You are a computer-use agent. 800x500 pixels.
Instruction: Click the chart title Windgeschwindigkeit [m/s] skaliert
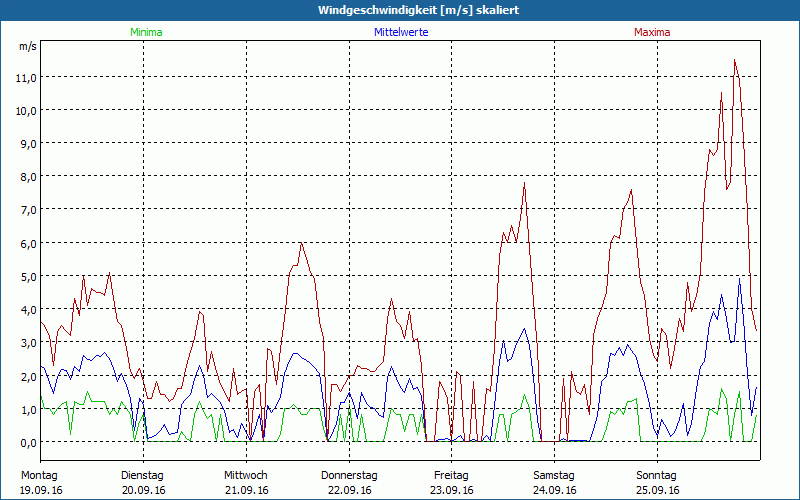click(x=419, y=10)
